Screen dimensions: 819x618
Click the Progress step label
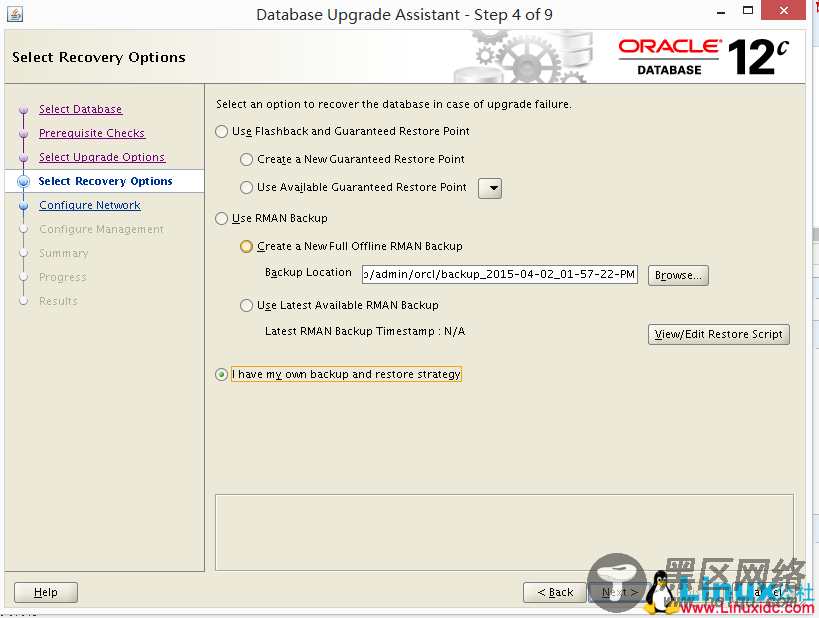coord(63,277)
